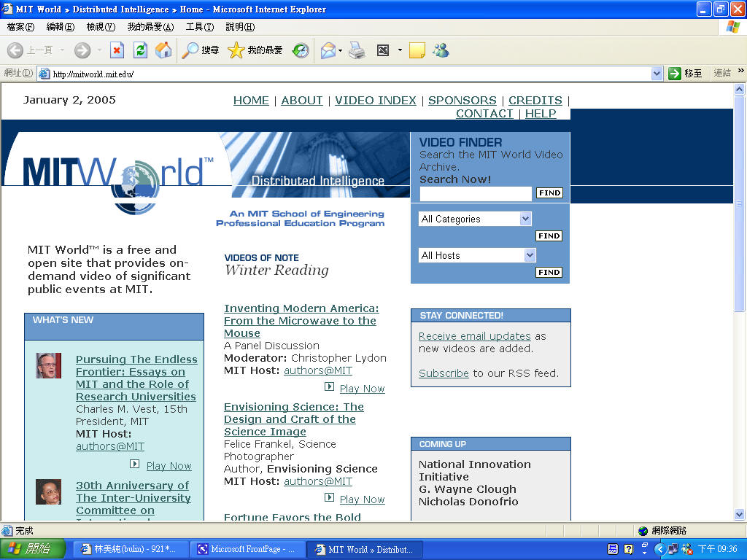This screenshot has width=747, height=560.
Task: Open the 說明 (Help) menu
Action: (x=240, y=27)
